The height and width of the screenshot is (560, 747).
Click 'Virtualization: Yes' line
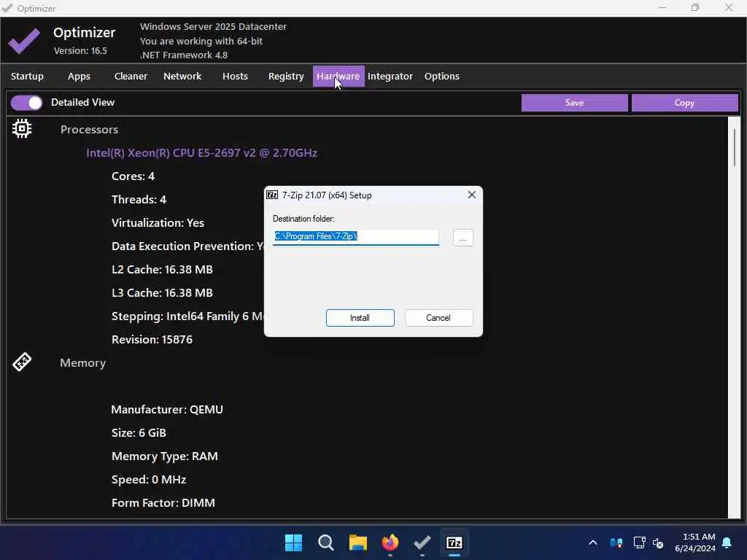[x=158, y=223]
